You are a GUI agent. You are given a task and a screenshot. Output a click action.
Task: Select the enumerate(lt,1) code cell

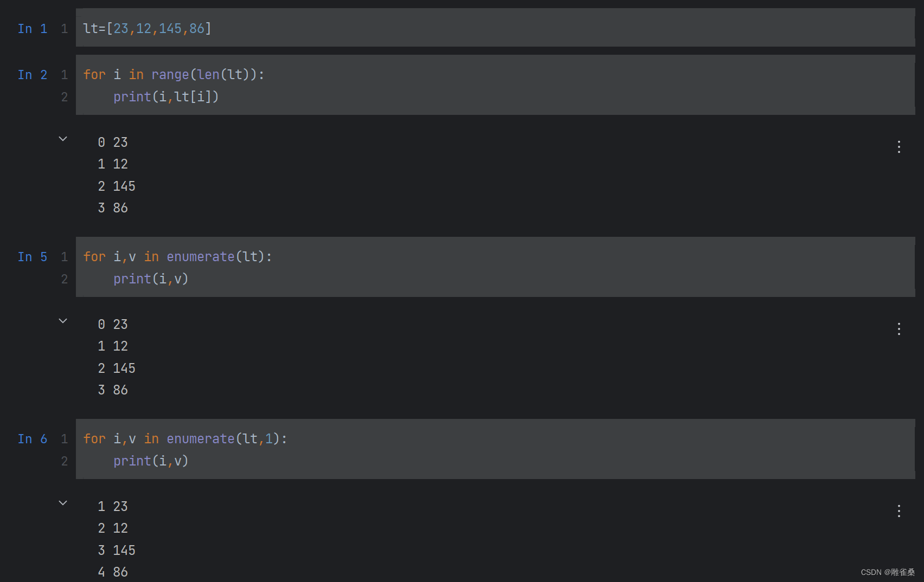coord(184,438)
